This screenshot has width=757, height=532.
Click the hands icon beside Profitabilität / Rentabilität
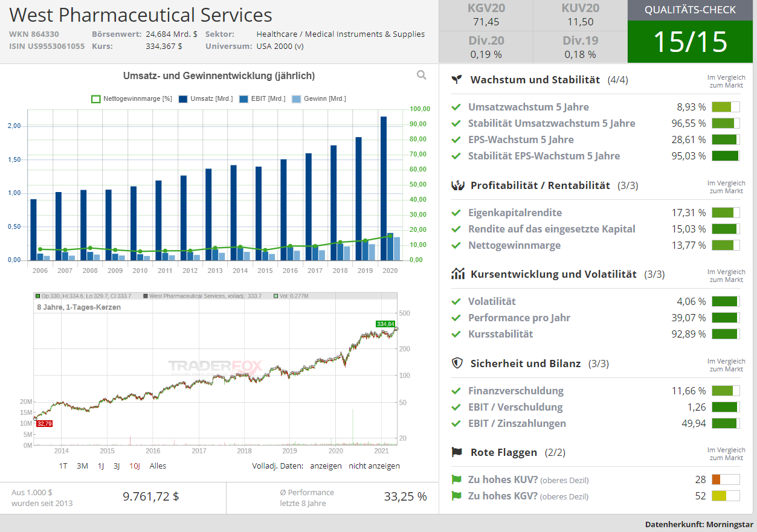coord(458,185)
